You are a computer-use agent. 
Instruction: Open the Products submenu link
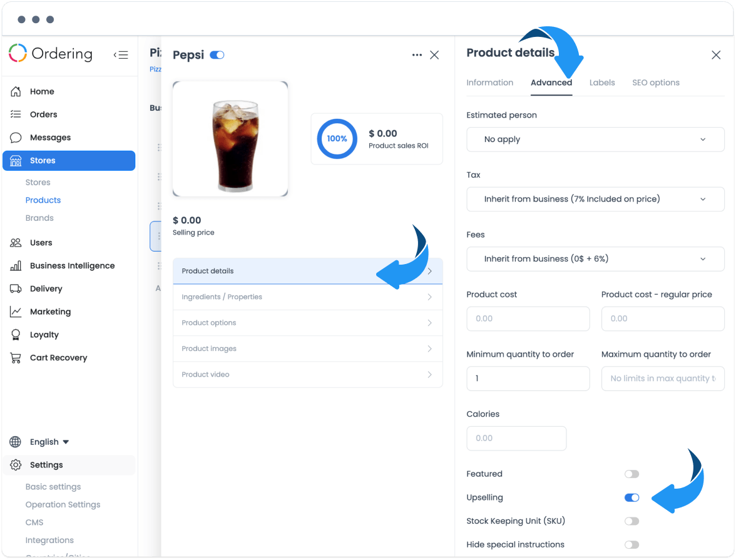43,200
